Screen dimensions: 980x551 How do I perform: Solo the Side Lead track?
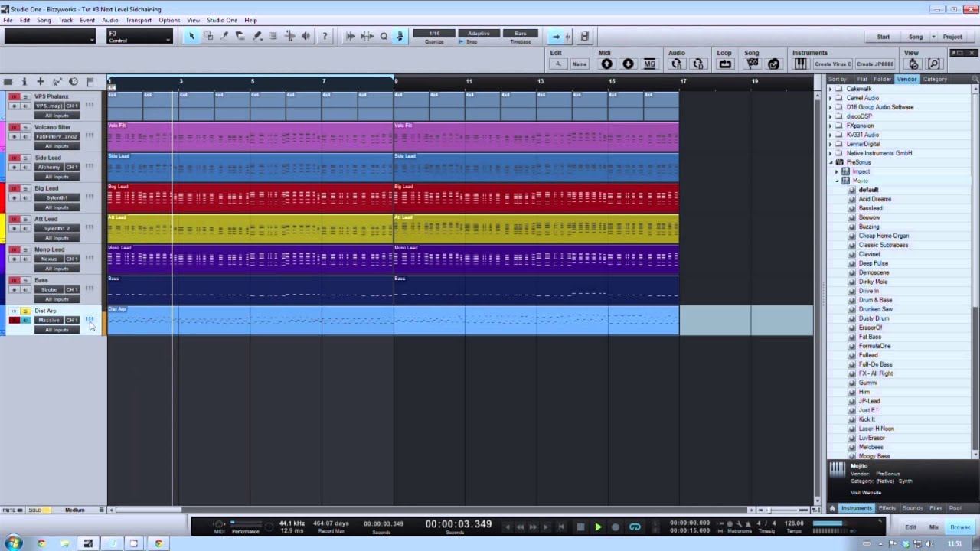pos(24,158)
